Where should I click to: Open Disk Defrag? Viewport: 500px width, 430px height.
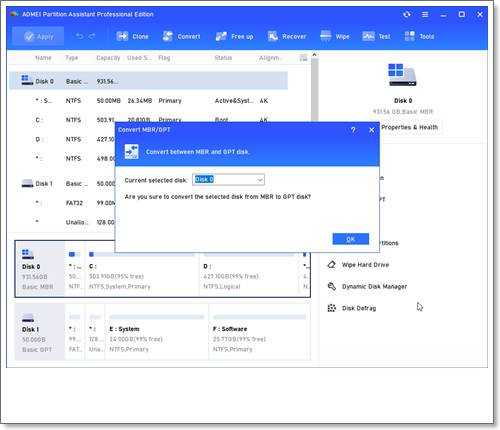tap(359, 308)
